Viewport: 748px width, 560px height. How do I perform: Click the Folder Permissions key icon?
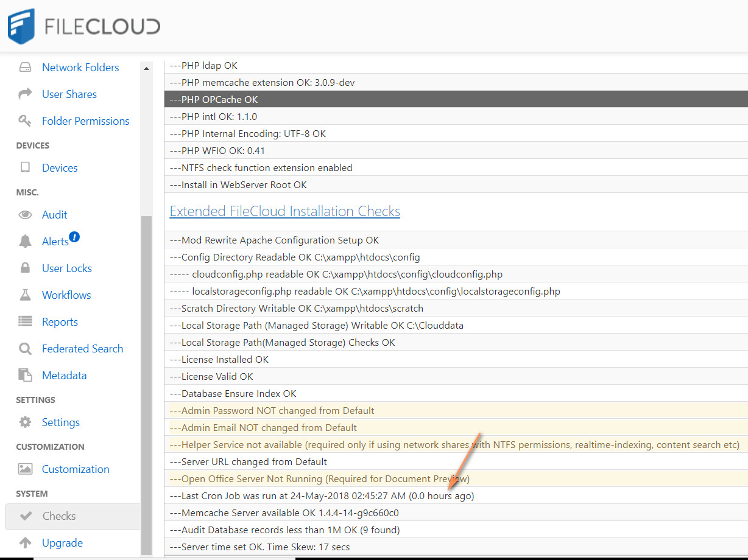pyautogui.click(x=25, y=121)
